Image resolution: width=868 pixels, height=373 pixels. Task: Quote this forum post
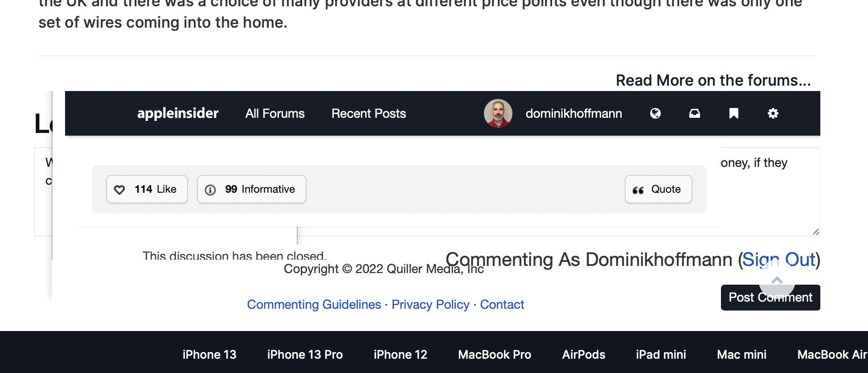point(658,189)
